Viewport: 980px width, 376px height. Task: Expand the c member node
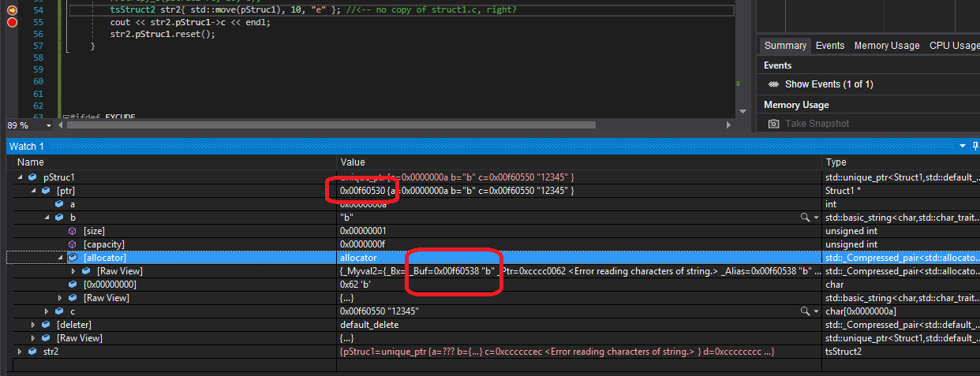coord(47,311)
